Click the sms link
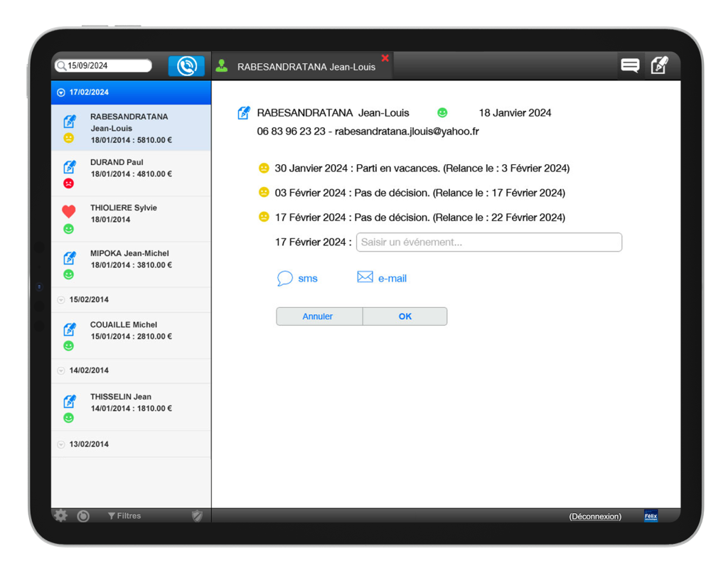This screenshot has height=573, width=728. [x=298, y=278]
